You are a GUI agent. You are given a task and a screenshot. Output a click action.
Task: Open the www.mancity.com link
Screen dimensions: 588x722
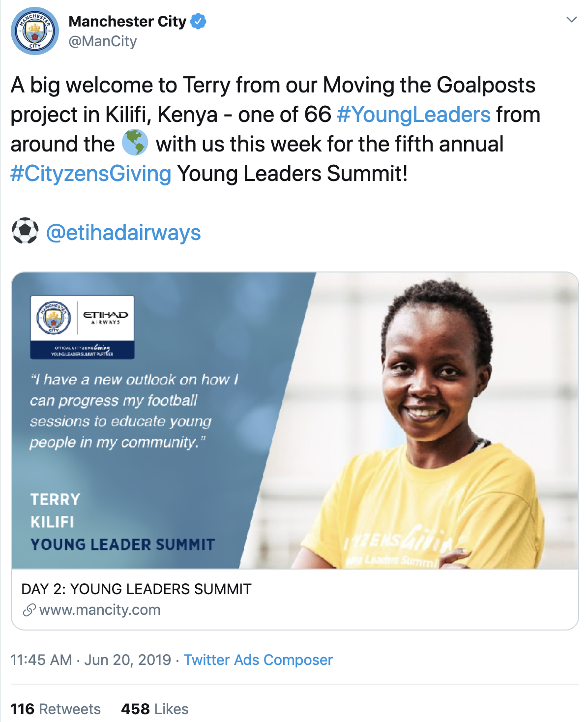coord(100,610)
